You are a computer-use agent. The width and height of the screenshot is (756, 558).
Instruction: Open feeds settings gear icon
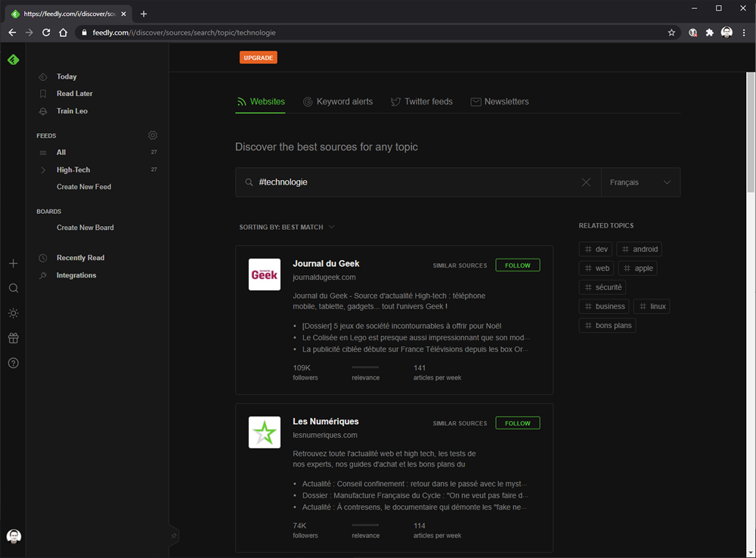[153, 135]
